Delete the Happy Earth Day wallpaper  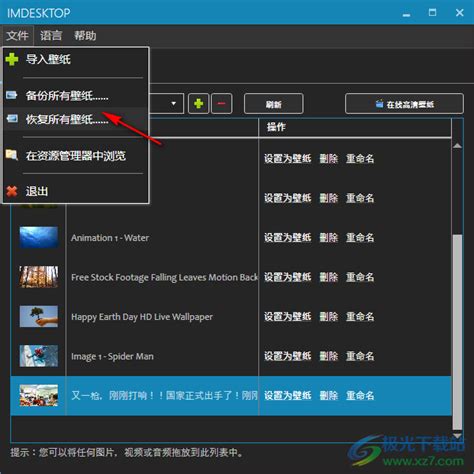329,317
